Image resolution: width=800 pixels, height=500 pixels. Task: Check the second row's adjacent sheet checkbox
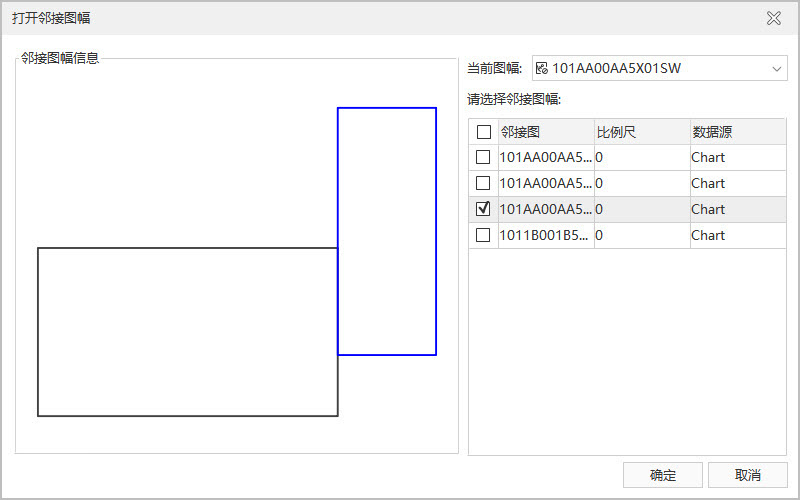484,183
